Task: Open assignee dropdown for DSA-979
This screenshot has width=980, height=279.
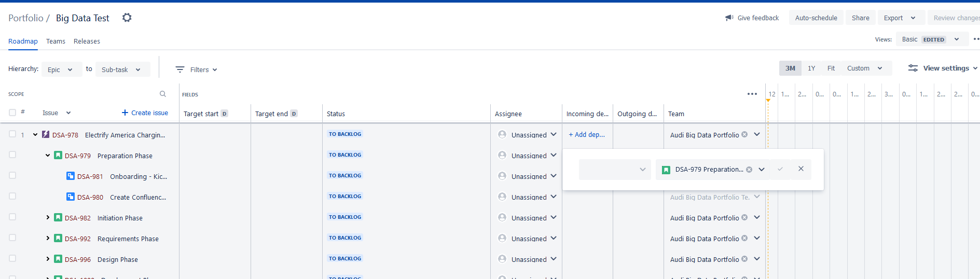Action: (x=554, y=155)
